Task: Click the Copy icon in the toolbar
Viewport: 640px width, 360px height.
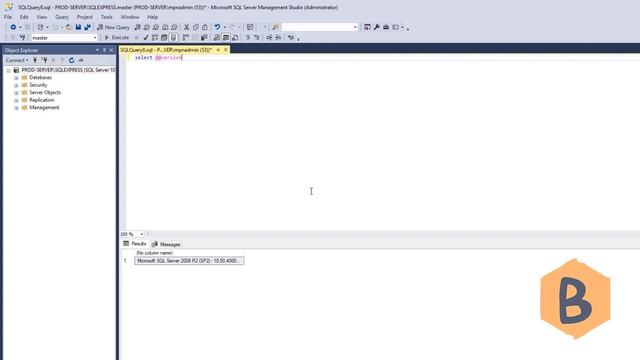Action: (196, 27)
